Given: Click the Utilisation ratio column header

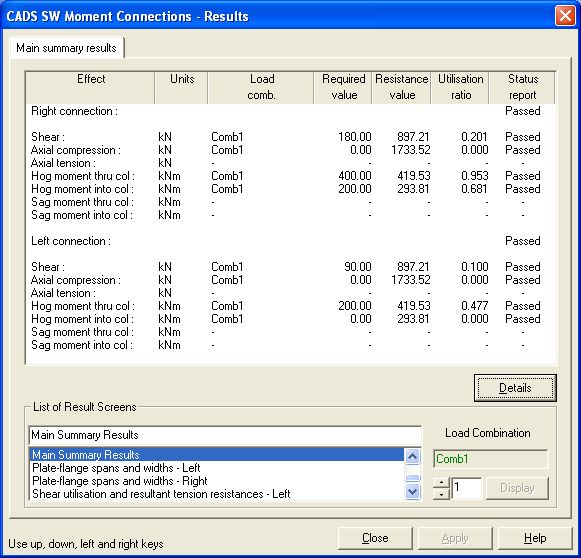Looking at the screenshot, I should [x=460, y=87].
